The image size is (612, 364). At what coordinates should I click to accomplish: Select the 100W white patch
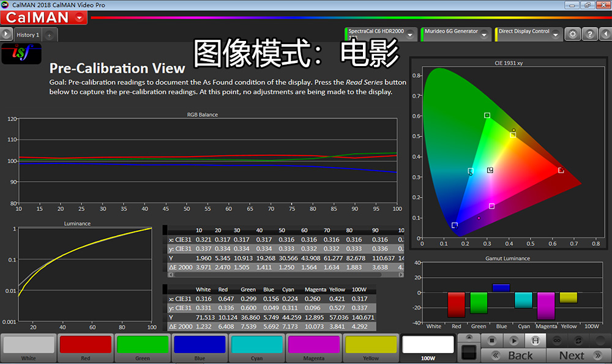tap(428, 347)
